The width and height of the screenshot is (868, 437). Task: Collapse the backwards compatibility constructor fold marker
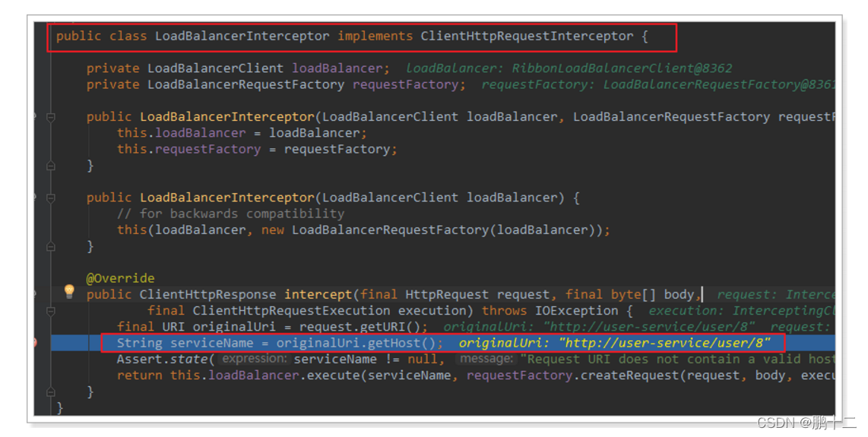(x=50, y=198)
